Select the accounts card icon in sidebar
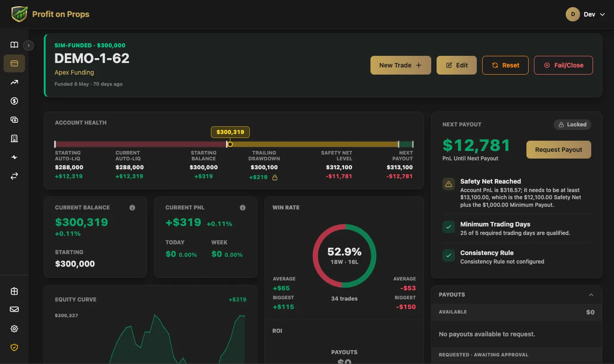 coord(14,63)
